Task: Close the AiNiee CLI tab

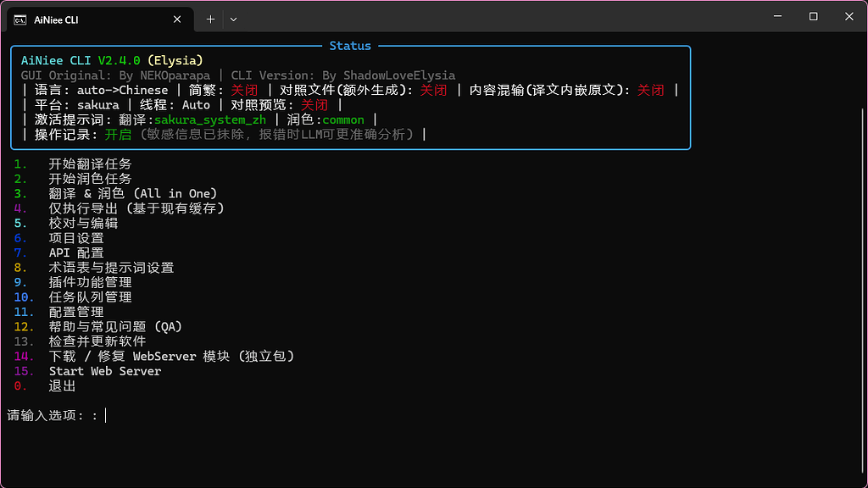Action: pos(177,19)
